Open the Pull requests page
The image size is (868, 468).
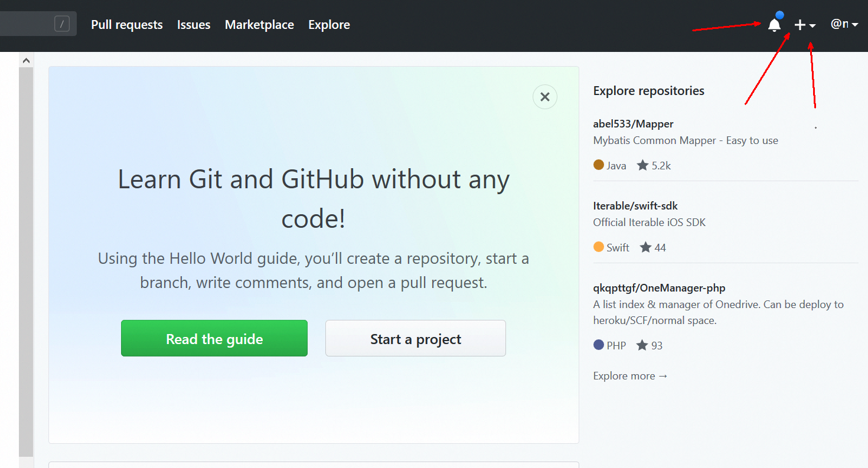[x=126, y=24]
